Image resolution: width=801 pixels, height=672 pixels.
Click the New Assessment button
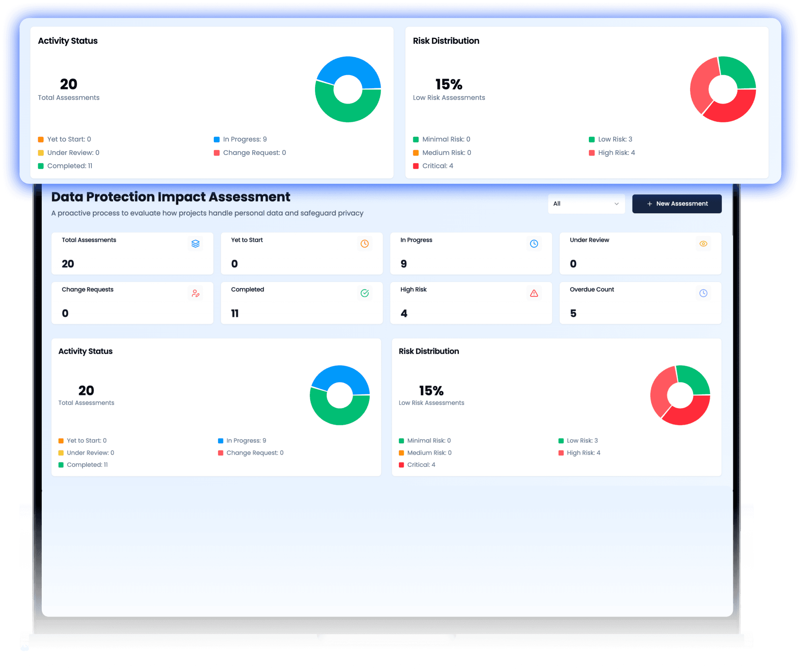(677, 204)
